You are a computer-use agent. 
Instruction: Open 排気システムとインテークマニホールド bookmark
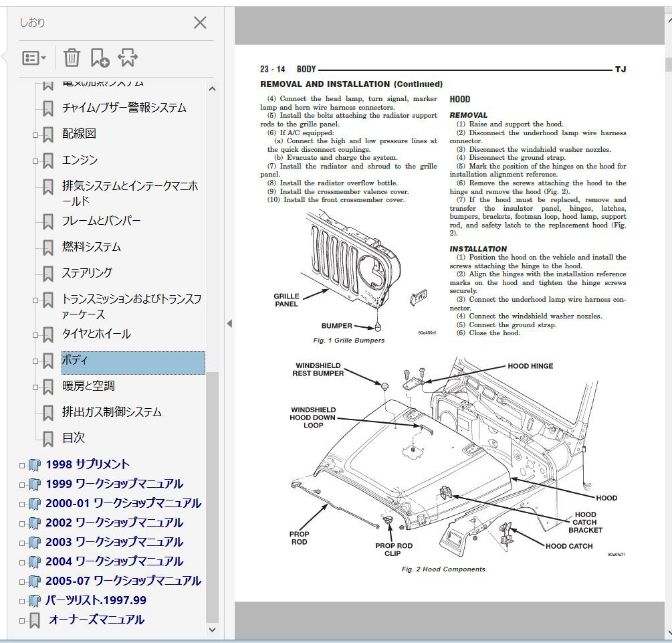coord(130,193)
